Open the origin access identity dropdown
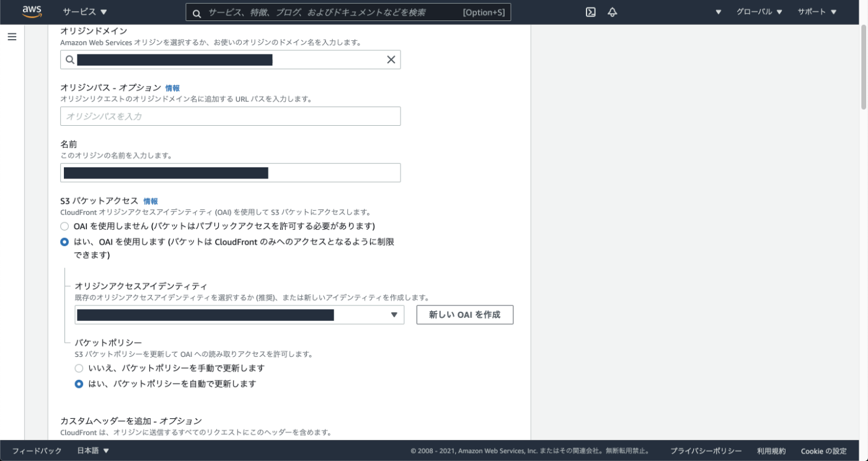 [x=239, y=315]
